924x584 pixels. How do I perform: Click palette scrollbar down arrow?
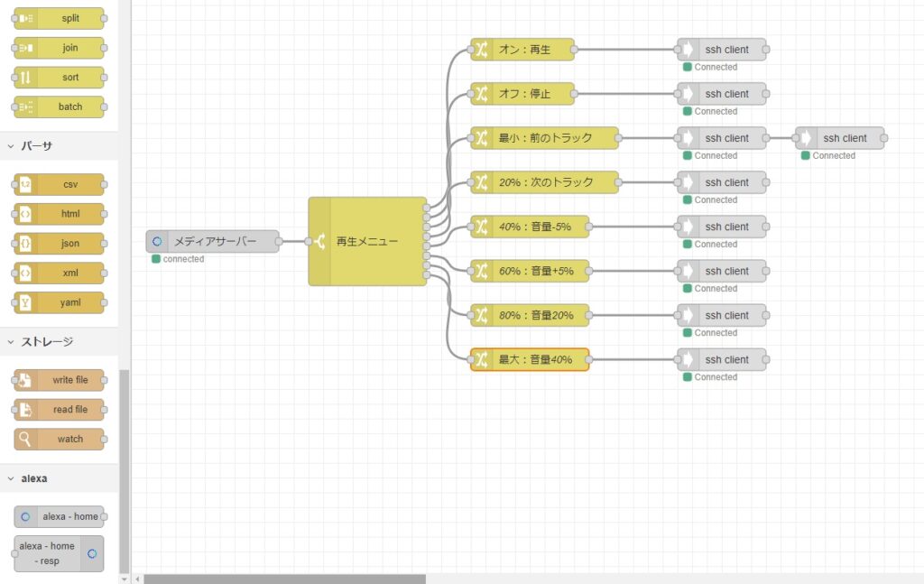click(124, 579)
